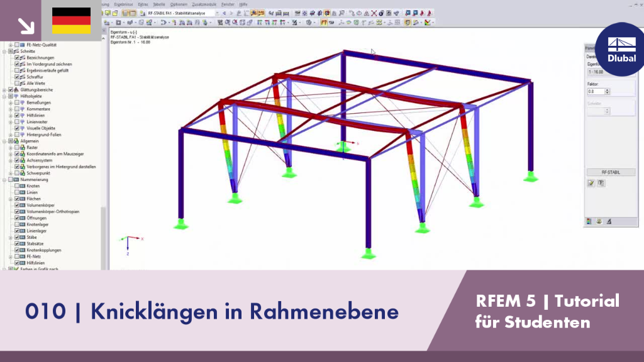Click the previous load case arrow
644x362 pixels.
click(225, 13)
